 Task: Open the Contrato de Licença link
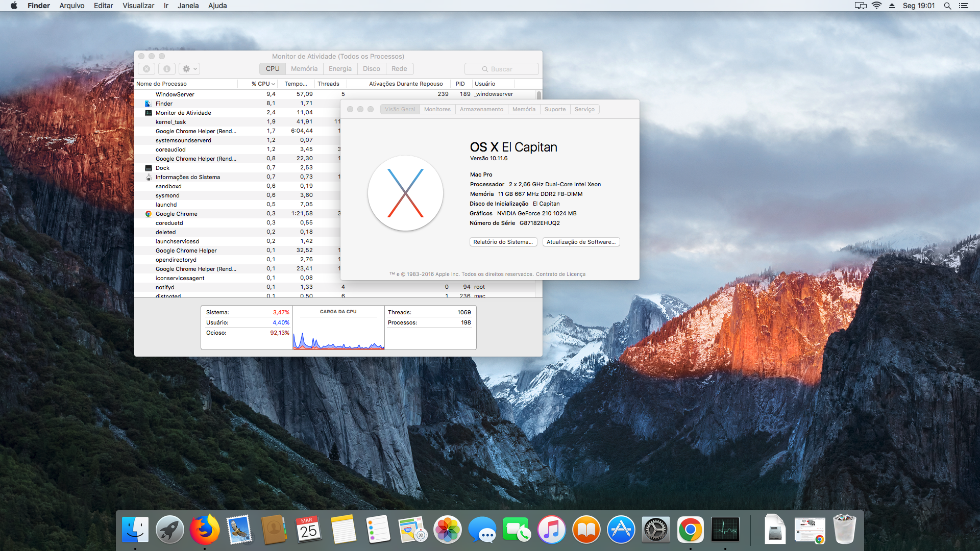point(560,274)
